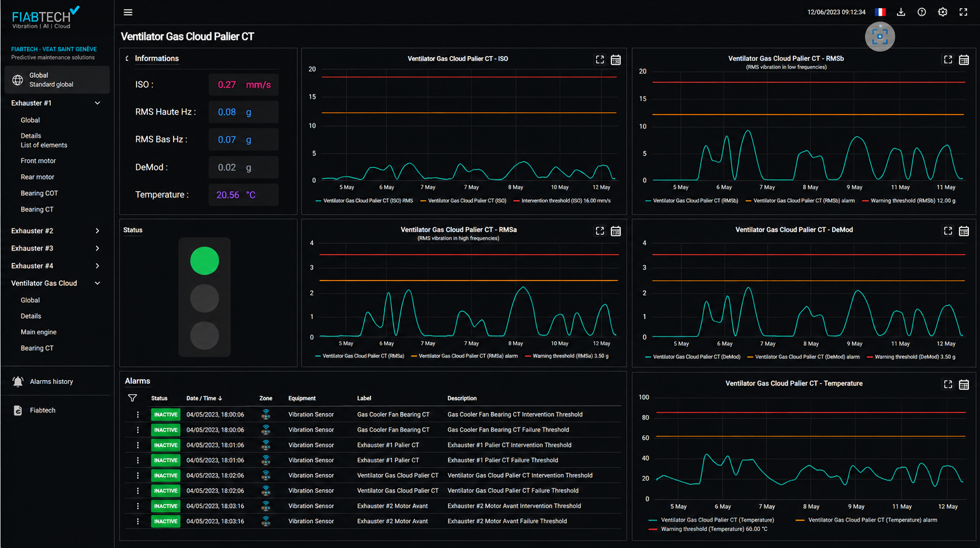
Task: Toggle fullscreen icon in top bar
Action: [x=964, y=12]
